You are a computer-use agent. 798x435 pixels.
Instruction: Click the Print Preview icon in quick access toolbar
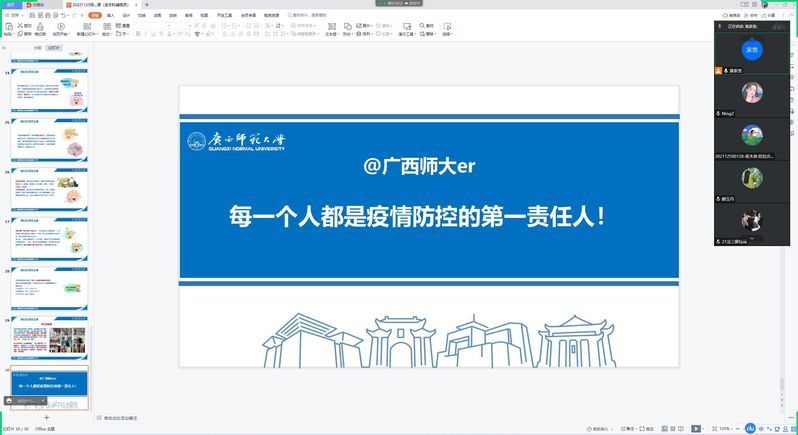[x=55, y=16]
